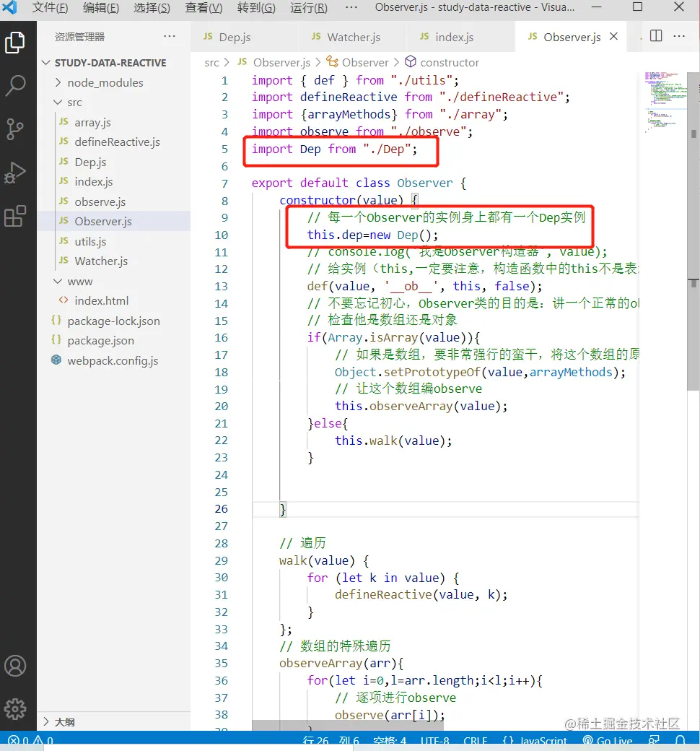Image resolution: width=700 pixels, height=751 pixels.
Task: Open the overflow menu ellipsis in menu bar
Action: tap(351, 8)
